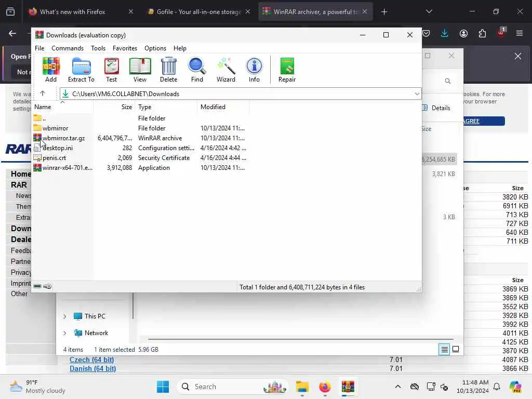
Task: Click the drive icon in WinRAR status bar
Action: point(37,286)
